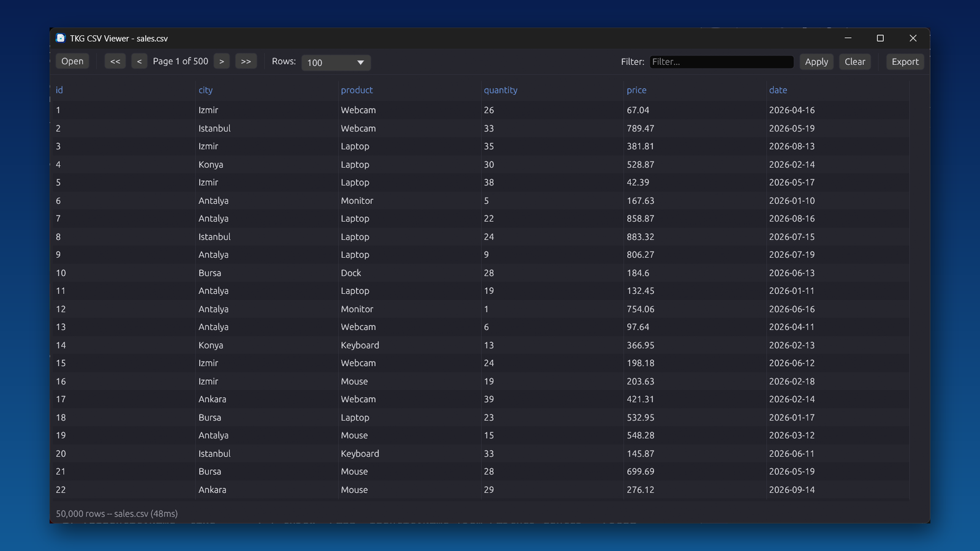This screenshot has height=551, width=980.
Task: Jump to last page with >> button
Action: [246, 61]
